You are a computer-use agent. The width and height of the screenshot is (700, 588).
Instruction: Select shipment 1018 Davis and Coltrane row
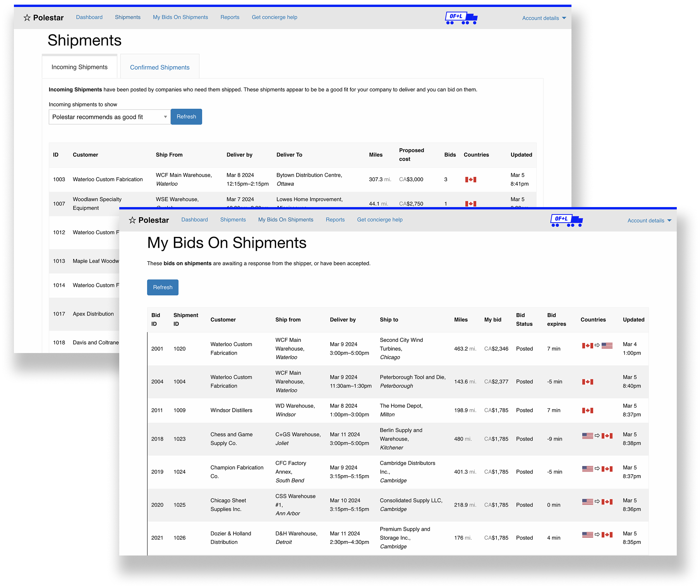pos(84,343)
